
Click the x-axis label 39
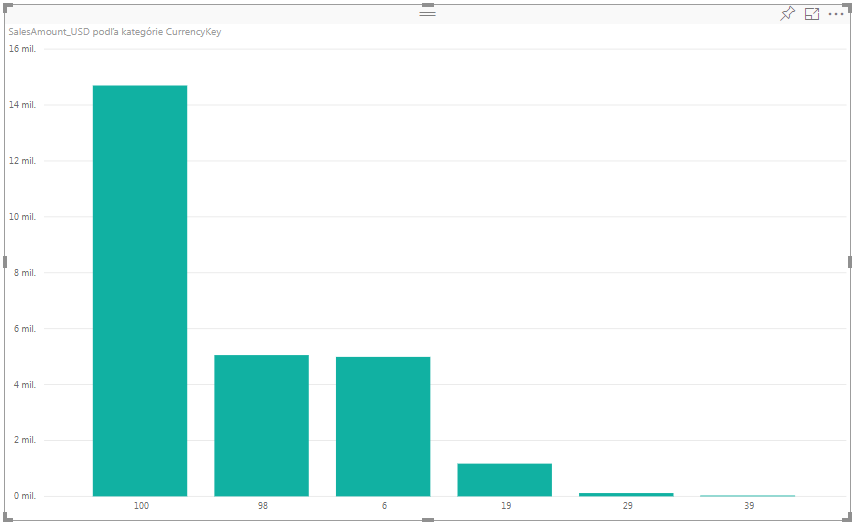pos(749,506)
